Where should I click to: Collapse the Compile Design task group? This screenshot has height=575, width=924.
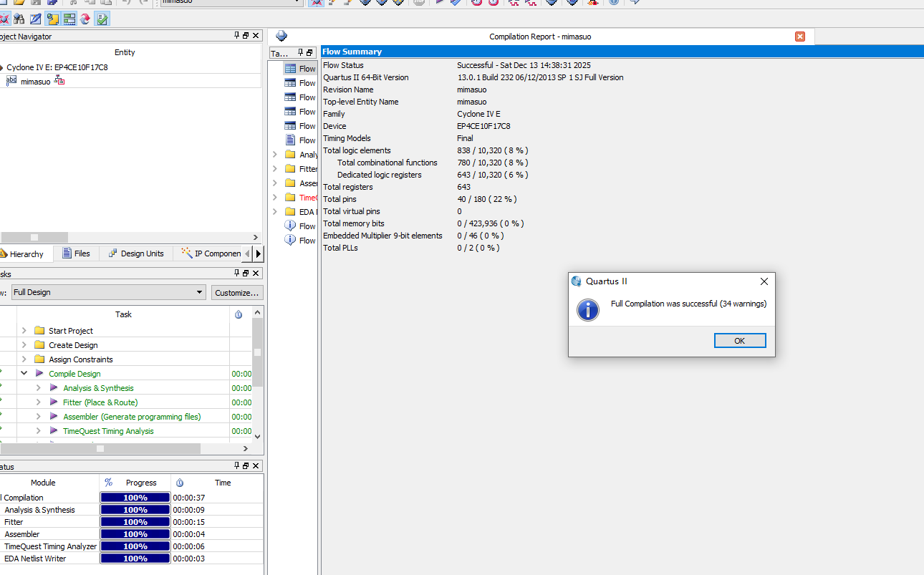pos(24,374)
